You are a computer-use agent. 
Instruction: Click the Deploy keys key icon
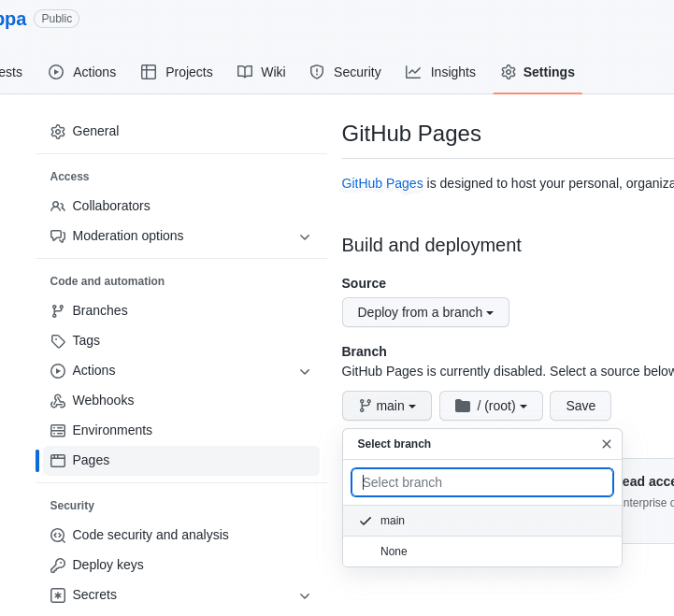click(x=58, y=566)
